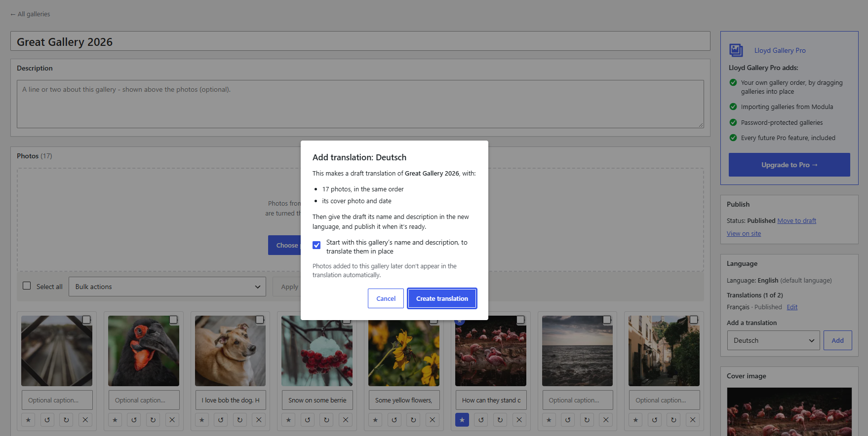Rotate the snowy berries photo clockwise
The image size is (868, 436).
326,420
